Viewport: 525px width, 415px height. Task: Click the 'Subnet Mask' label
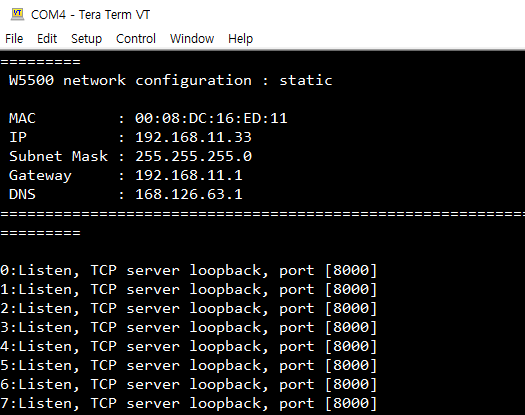tap(58, 156)
